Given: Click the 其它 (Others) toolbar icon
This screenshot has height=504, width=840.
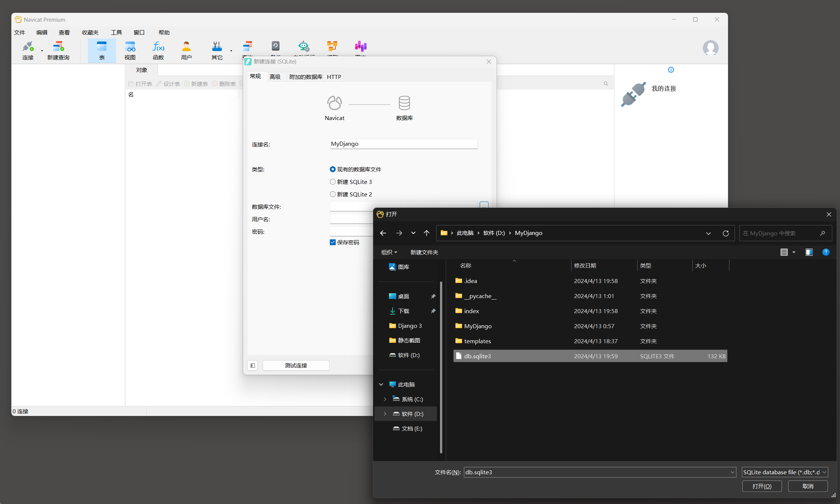Looking at the screenshot, I should 217,50.
